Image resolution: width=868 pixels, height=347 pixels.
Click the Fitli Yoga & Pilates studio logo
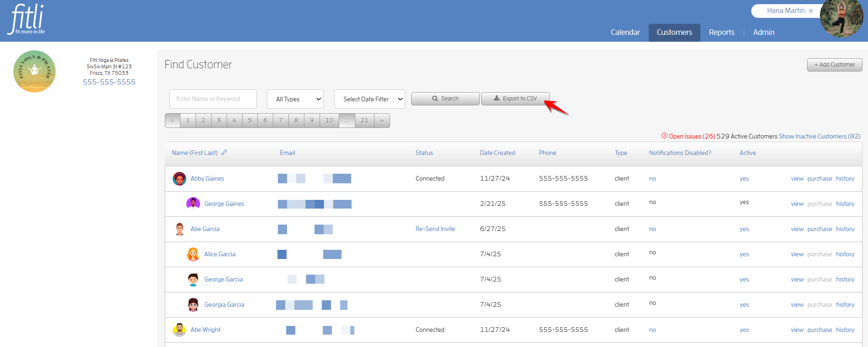tap(34, 72)
